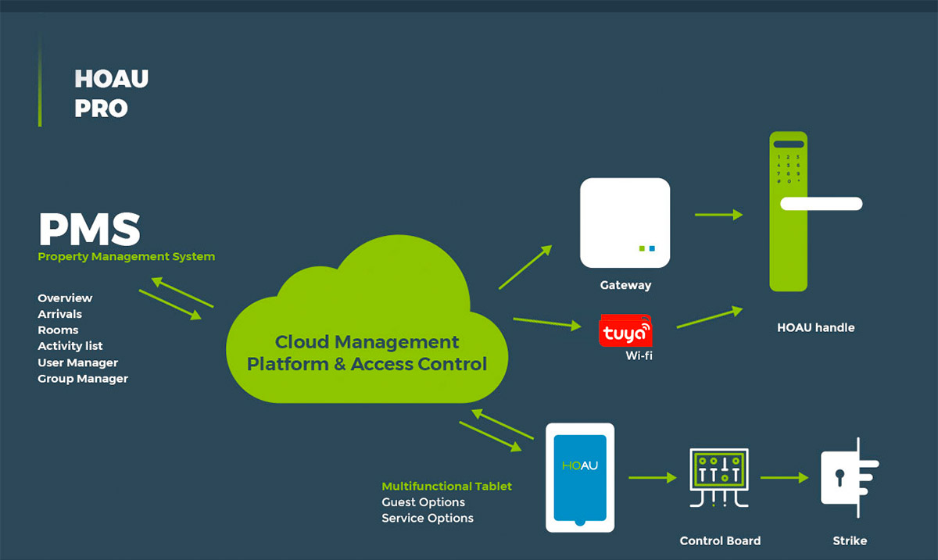Image resolution: width=938 pixels, height=560 pixels.
Task: Click the keypad on the HOAU handle
Action: (788, 169)
